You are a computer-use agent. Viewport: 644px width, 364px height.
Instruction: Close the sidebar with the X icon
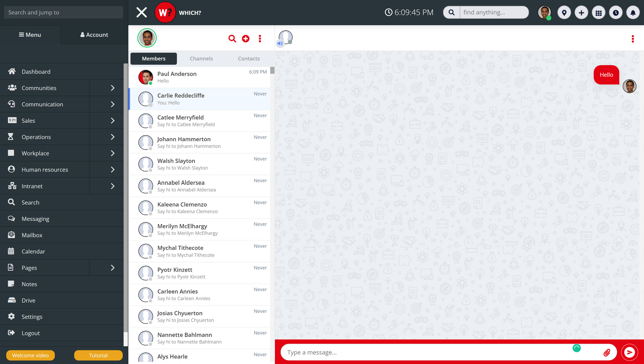click(142, 12)
